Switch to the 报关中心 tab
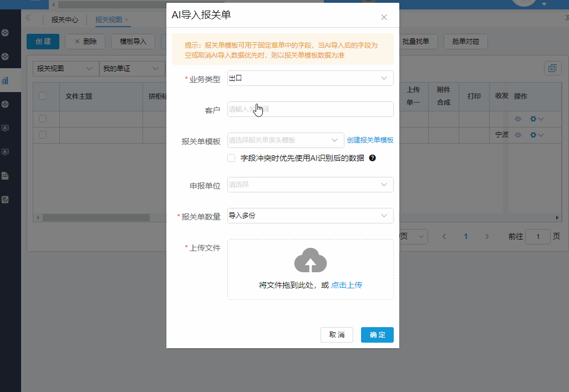569x392 pixels. tap(64, 19)
